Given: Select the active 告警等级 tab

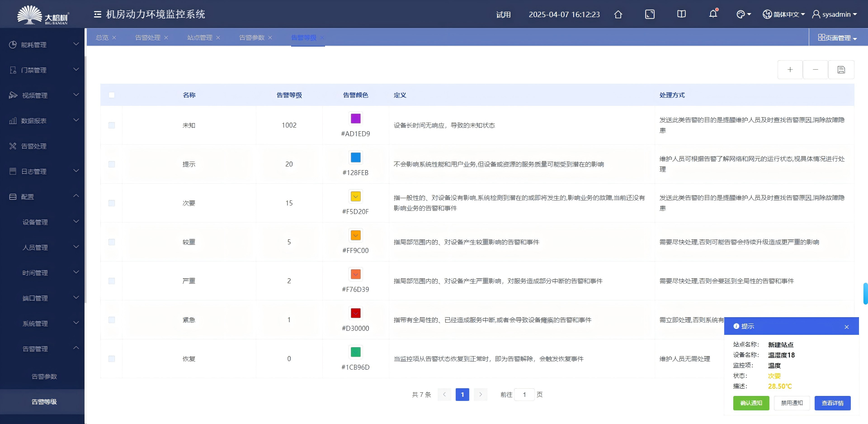Looking at the screenshot, I should (x=304, y=38).
